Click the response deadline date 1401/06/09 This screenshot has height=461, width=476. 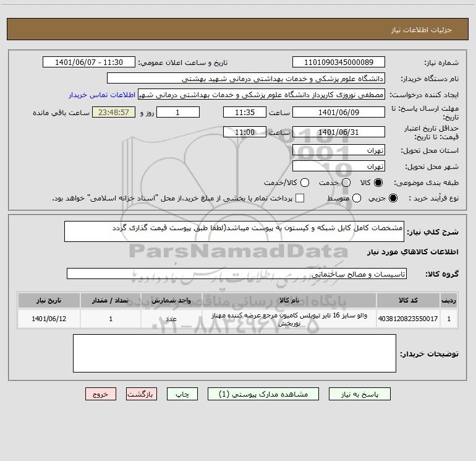[339, 112]
